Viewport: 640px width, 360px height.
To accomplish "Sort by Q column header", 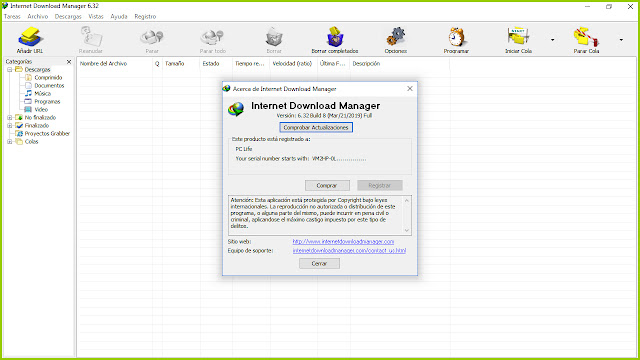I will tap(157, 64).
